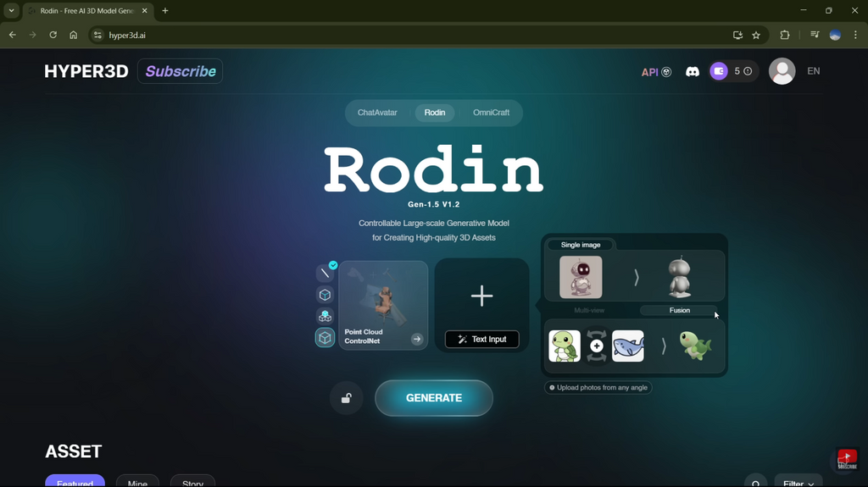The height and width of the screenshot is (487, 868).
Task: Click the gray robot 3D result thumbnail
Action: (679, 277)
